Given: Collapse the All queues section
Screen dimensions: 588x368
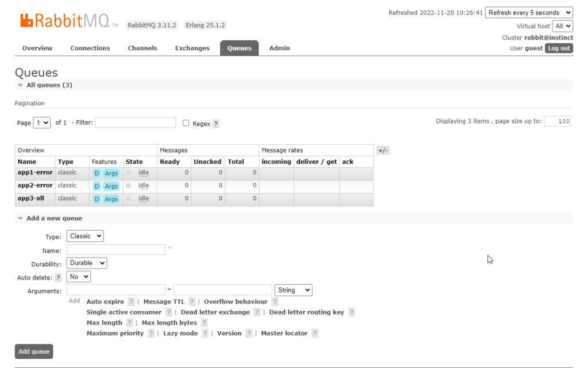Looking at the screenshot, I should [x=21, y=85].
